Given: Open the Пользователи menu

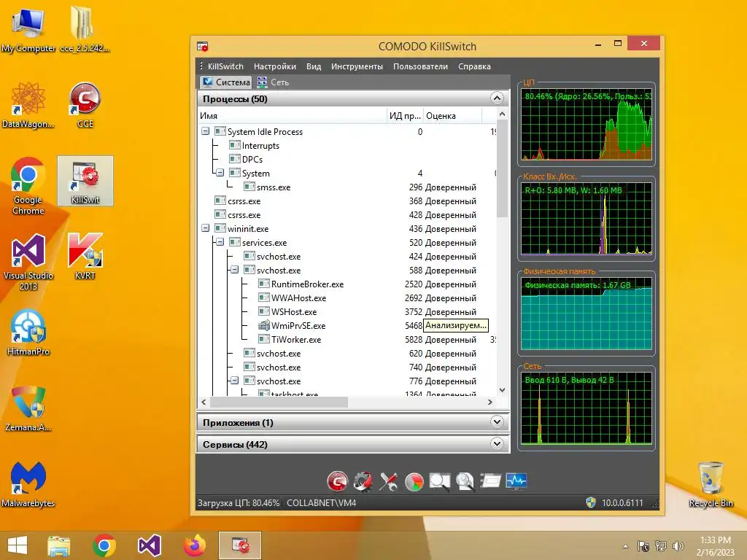Looking at the screenshot, I should 421,66.
